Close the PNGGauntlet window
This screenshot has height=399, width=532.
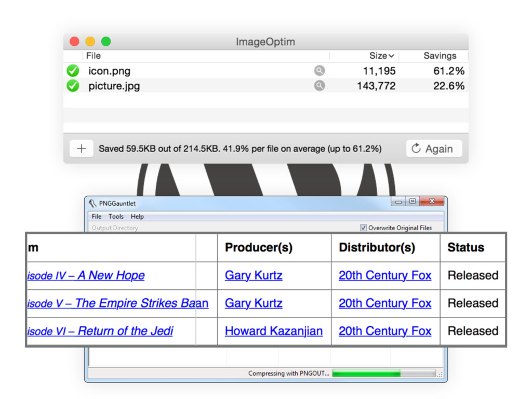tap(432, 201)
